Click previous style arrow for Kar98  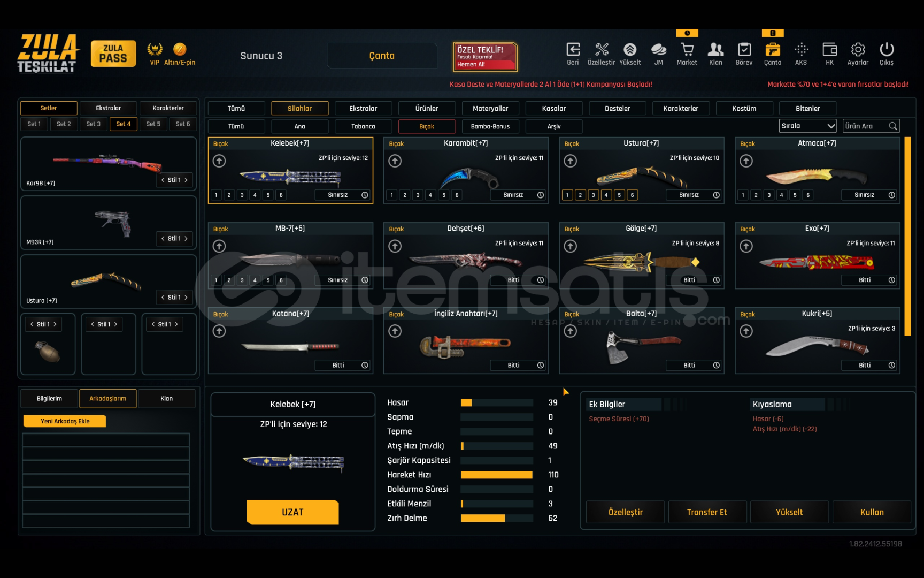click(163, 180)
